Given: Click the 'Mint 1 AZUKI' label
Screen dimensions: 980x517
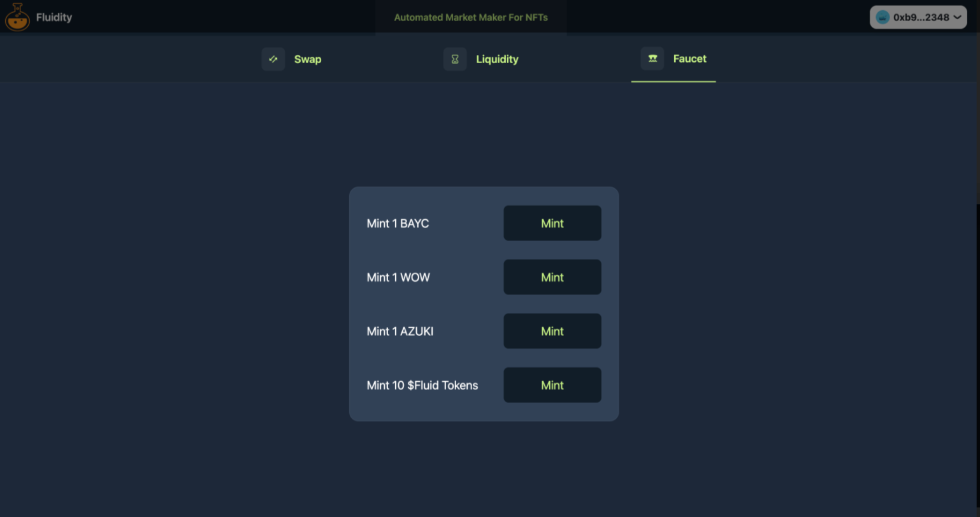Looking at the screenshot, I should (x=400, y=331).
